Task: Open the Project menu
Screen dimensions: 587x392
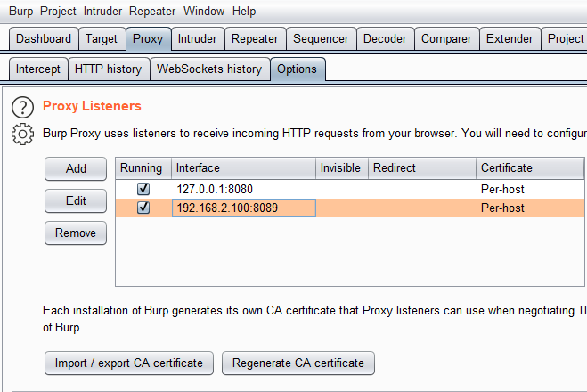Action: [x=58, y=11]
